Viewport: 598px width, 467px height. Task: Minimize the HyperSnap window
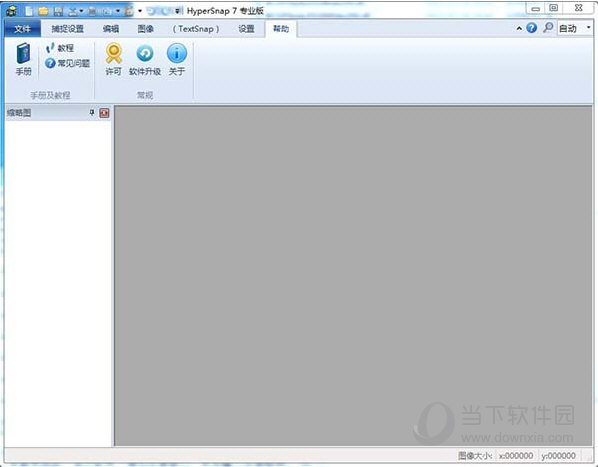click(x=535, y=8)
